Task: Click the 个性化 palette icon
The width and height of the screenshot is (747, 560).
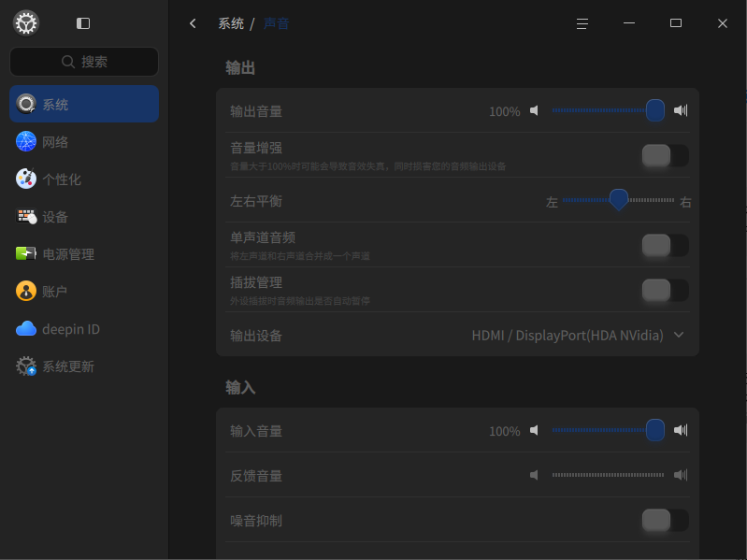Action: [26, 179]
